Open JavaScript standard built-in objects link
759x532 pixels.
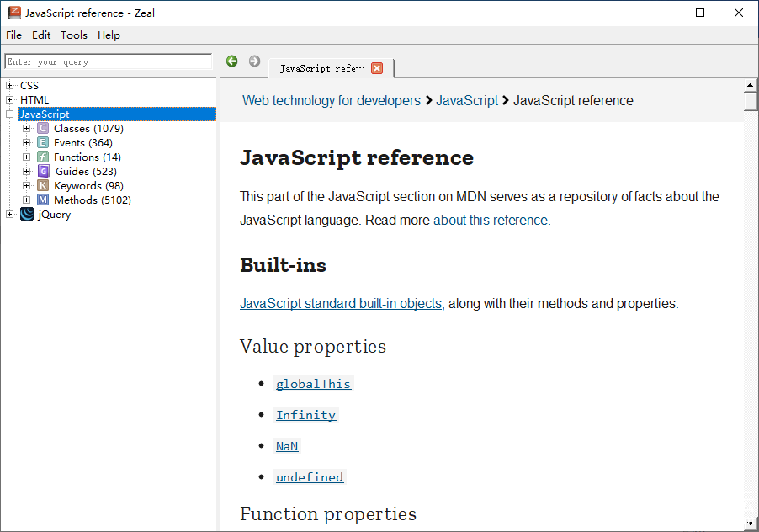click(340, 303)
